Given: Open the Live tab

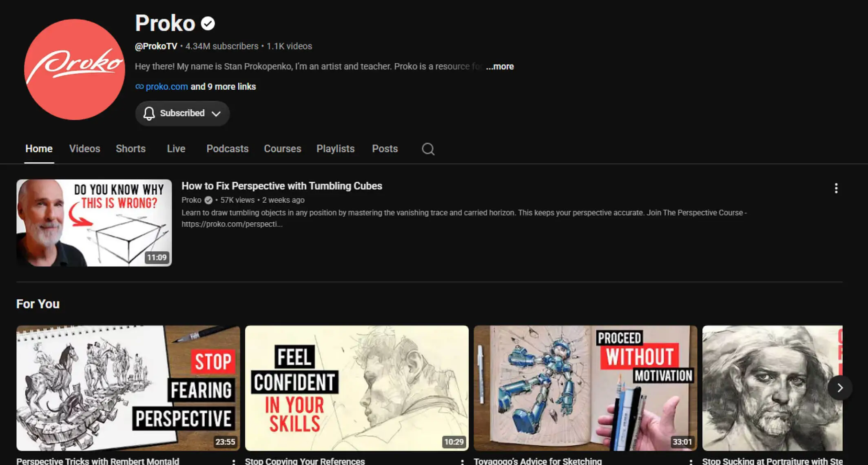Looking at the screenshot, I should tap(176, 149).
